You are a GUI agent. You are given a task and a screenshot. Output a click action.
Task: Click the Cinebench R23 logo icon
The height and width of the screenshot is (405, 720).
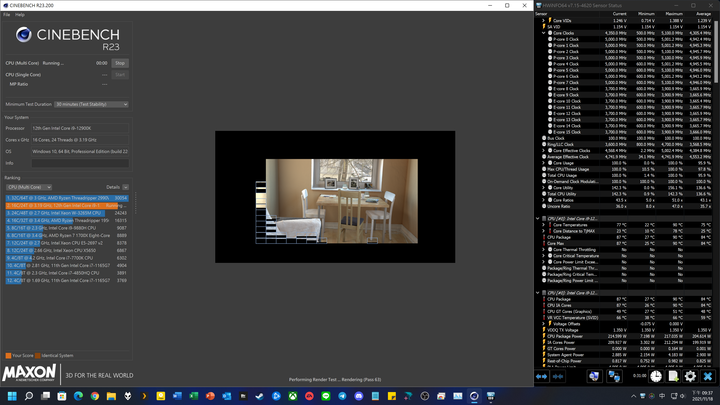coord(23,34)
